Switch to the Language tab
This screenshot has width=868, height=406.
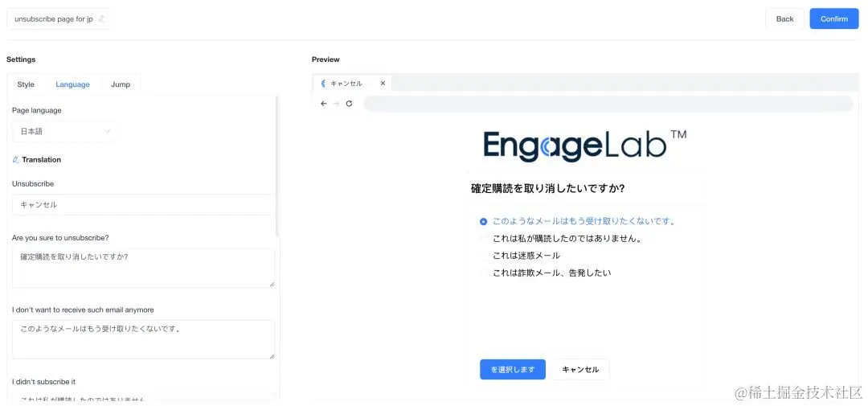click(x=72, y=84)
